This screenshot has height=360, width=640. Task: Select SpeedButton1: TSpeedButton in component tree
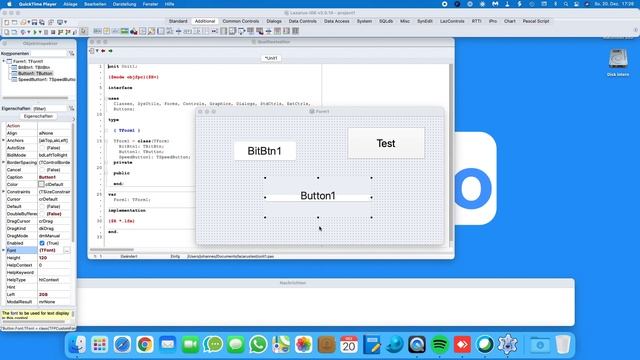[47, 80]
